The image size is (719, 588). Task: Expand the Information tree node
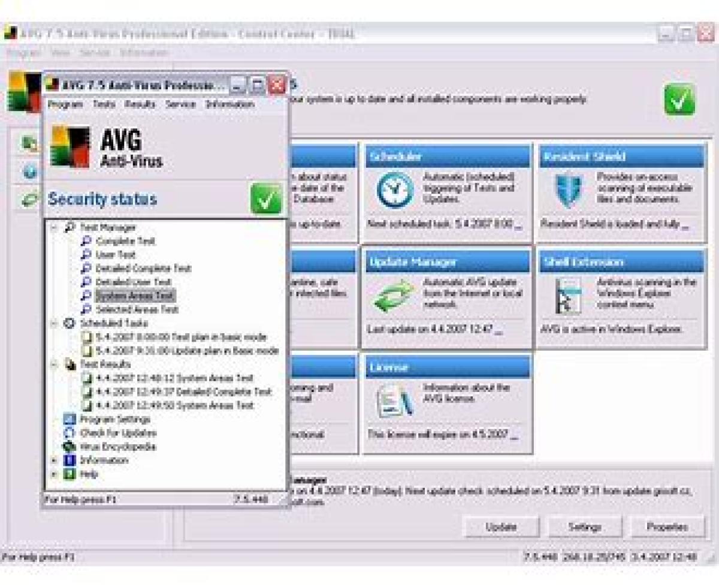(55, 460)
